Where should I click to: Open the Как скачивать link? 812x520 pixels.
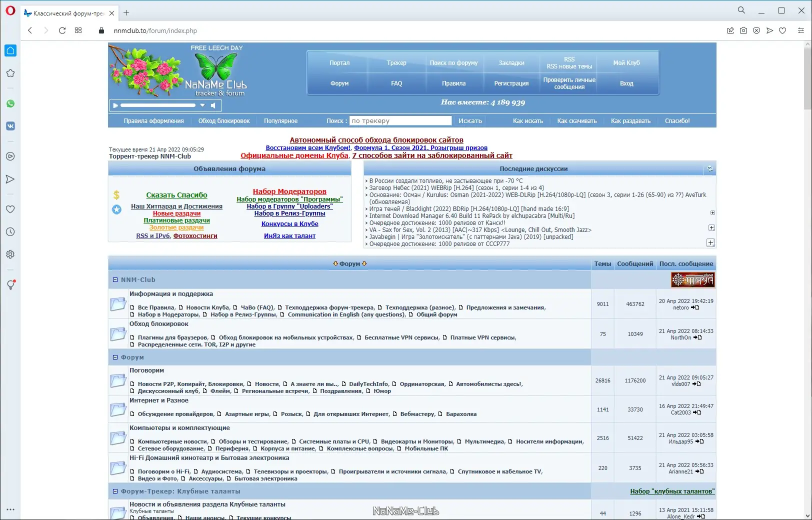[577, 121]
